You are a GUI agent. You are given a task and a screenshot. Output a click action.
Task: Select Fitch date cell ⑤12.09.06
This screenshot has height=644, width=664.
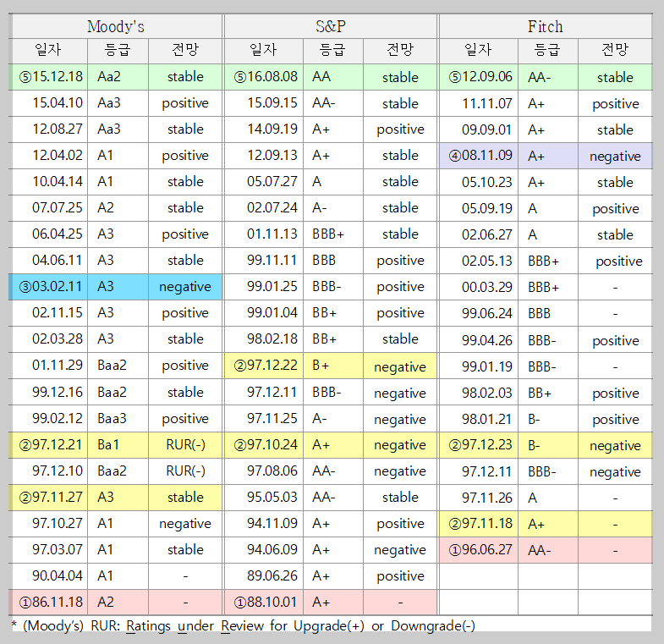click(x=479, y=77)
